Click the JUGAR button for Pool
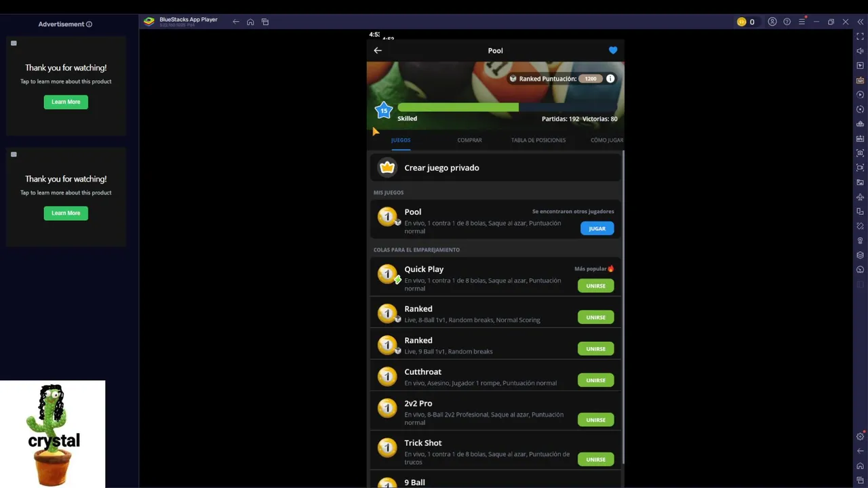 point(597,228)
